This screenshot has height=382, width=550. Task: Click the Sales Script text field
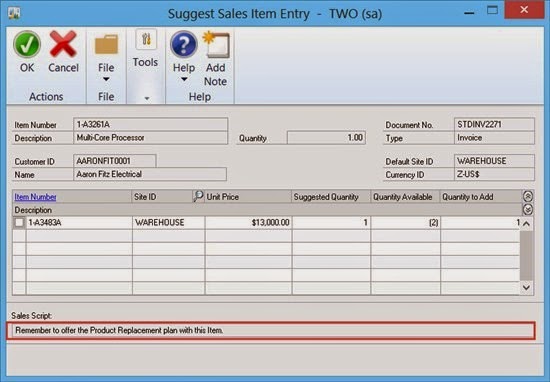[x=271, y=330]
